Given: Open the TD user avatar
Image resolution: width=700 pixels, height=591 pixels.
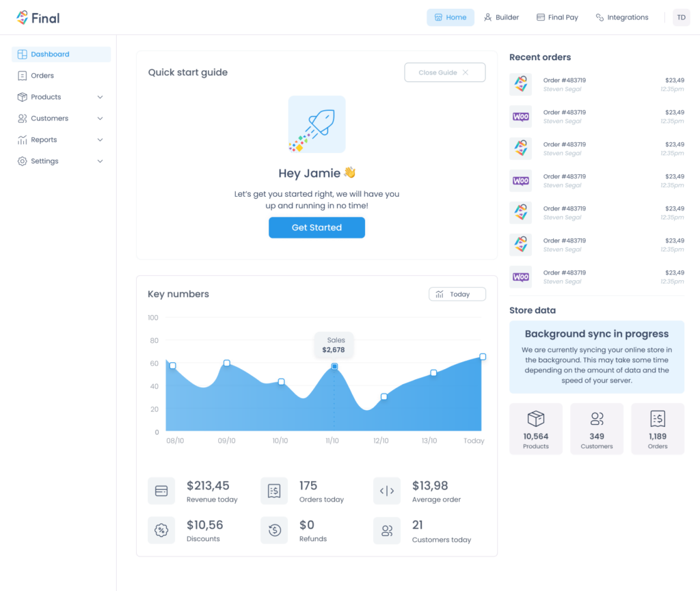Looking at the screenshot, I should [x=682, y=17].
